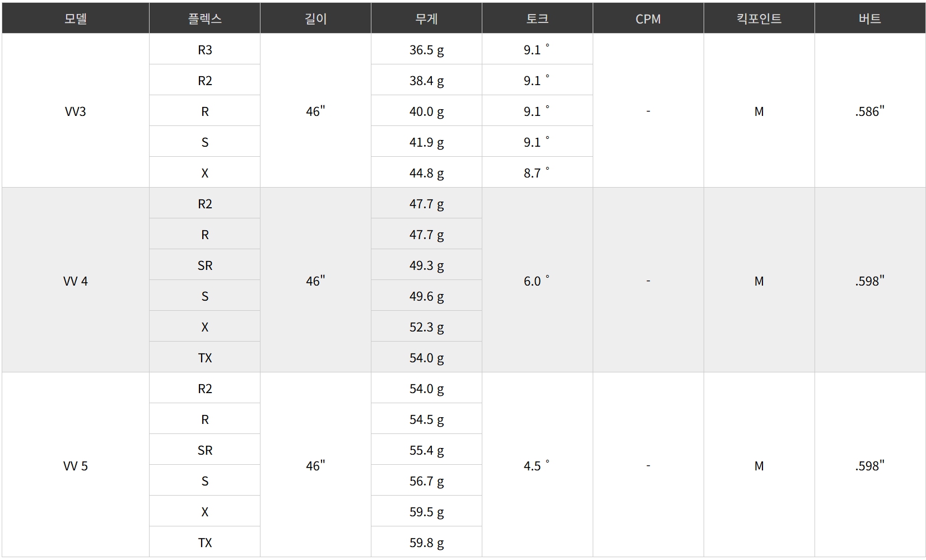Screen dimensions: 926x560
Task: Click the 8.7 ° torque value
Action: [x=537, y=172]
